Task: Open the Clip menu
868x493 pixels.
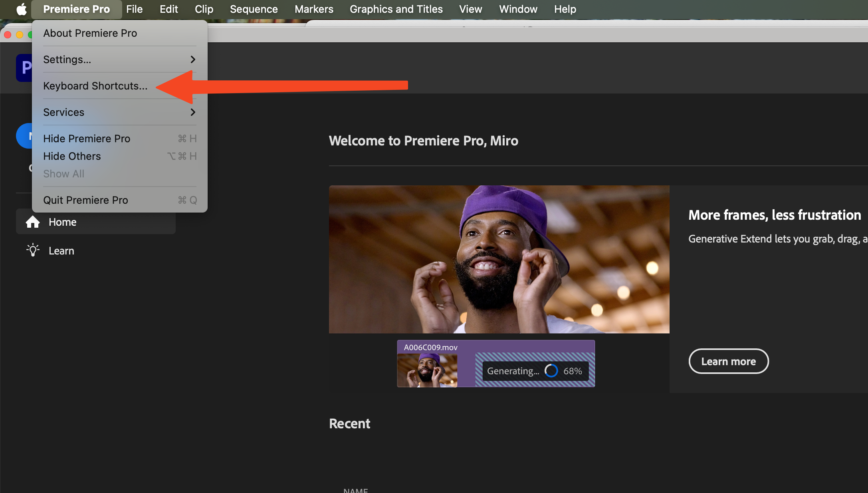Action: pyautogui.click(x=204, y=9)
